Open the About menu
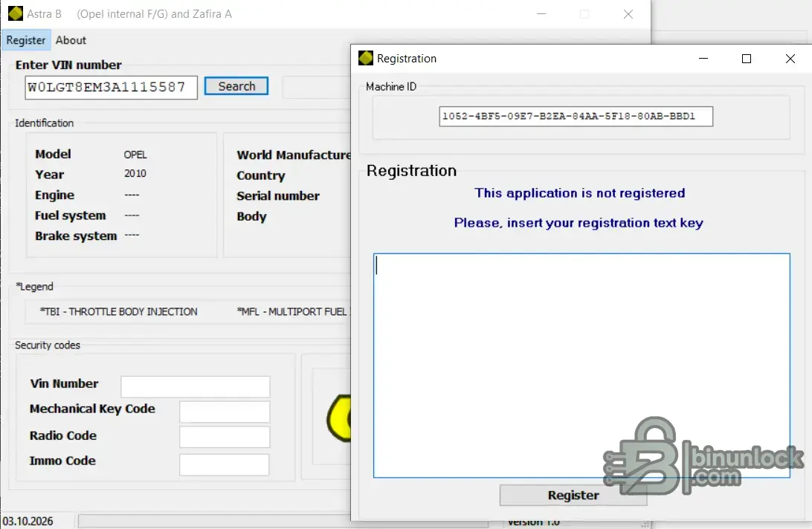This screenshot has height=529, width=812. tap(71, 40)
